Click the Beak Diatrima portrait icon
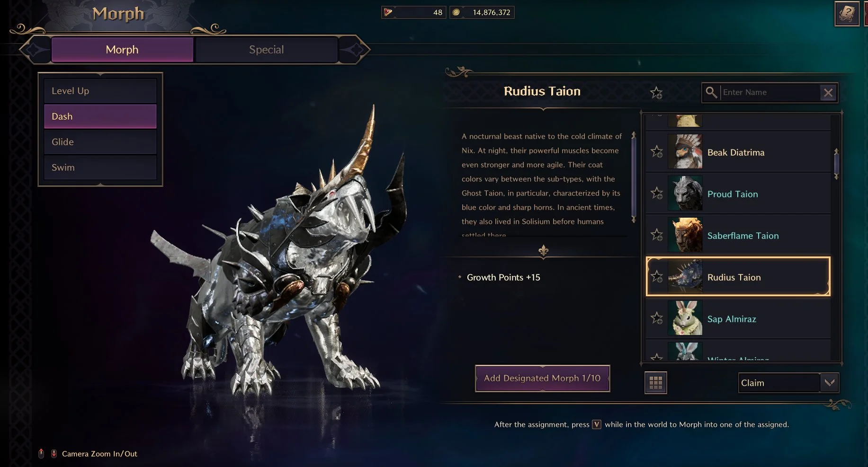868x467 pixels. pyautogui.click(x=685, y=152)
